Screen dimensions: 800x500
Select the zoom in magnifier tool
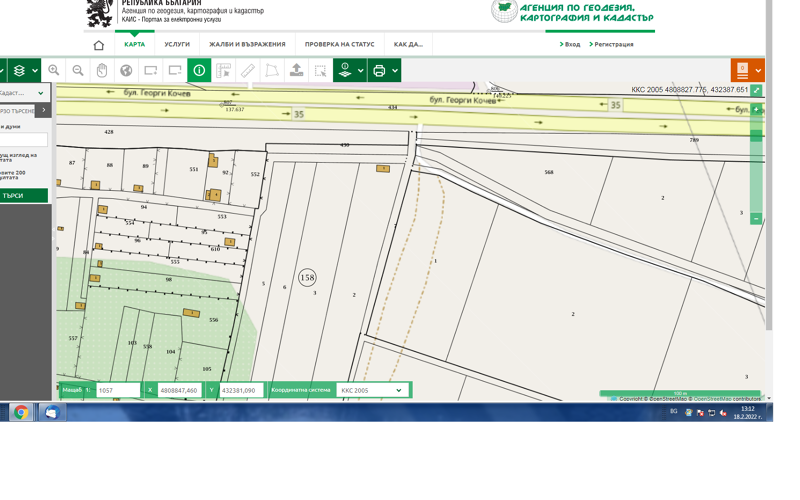pyautogui.click(x=54, y=71)
